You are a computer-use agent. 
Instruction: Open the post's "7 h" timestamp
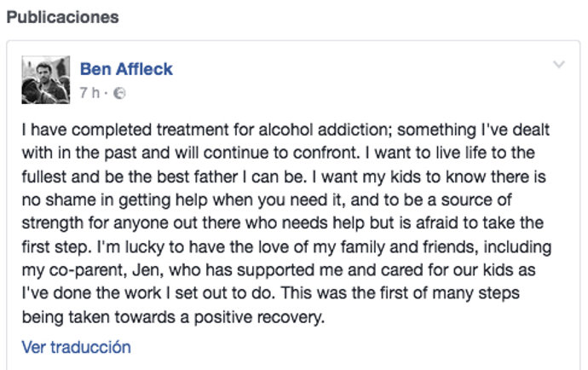click(x=89, y=92)
